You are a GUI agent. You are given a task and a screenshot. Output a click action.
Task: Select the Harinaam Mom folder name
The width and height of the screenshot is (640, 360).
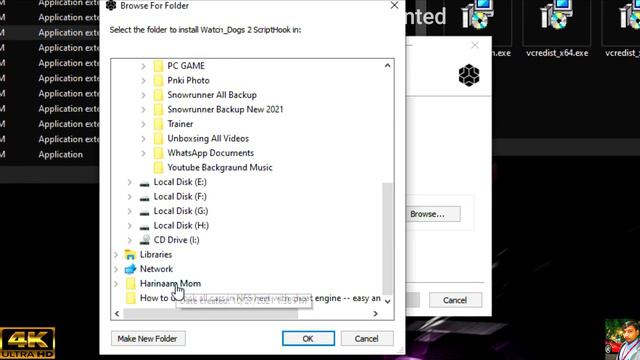coord(170,283)
